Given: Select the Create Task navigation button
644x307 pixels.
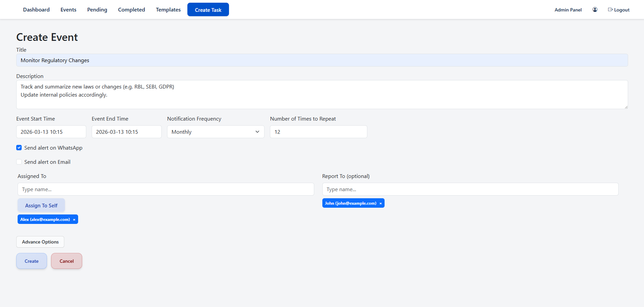Looking at the screenshot, I should click(208, 9).
